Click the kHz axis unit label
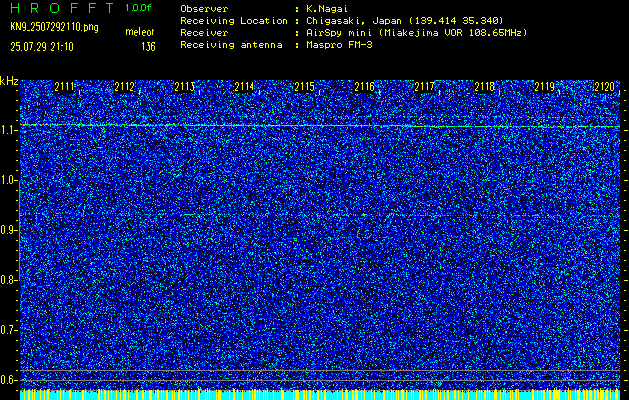This screenshot has width=629, height=400. coord(9,81)
